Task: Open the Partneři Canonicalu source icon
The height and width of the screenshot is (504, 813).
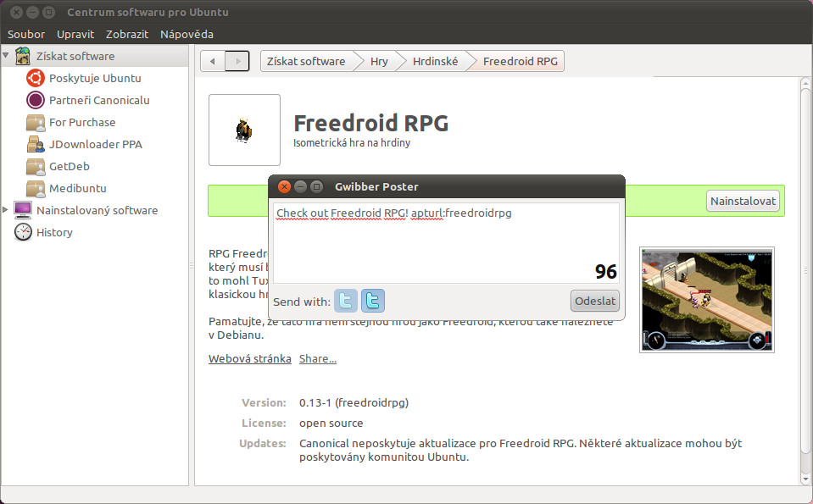Action: pyautogui.click(x=36, y=100)
